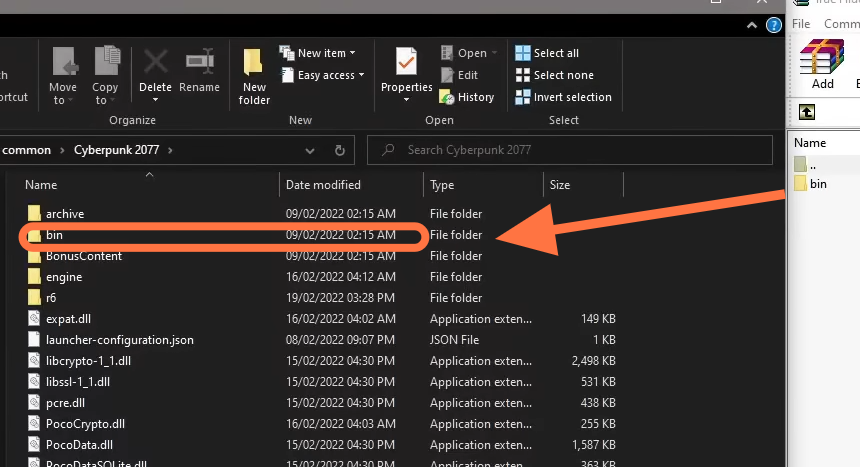The height and width of the screenshot is (467, 860).
Task: Select the PocoData.dll file
Action: point(79,445)
